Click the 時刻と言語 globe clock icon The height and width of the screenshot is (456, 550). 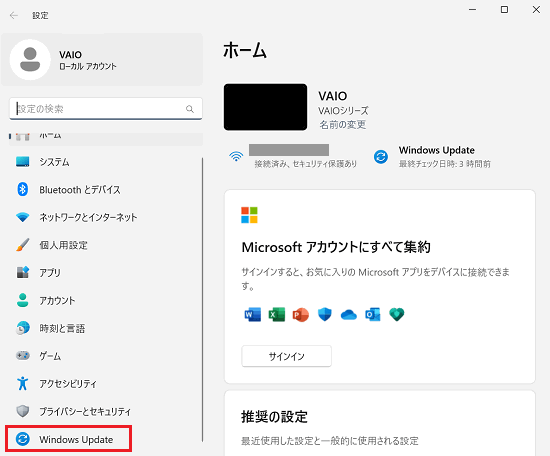pyautogui.click(x=23, y=328)
